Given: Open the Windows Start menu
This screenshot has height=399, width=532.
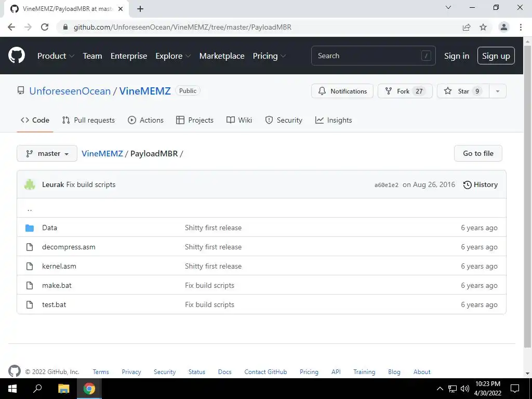Looking at the screenshot, I should click(x=12, y=389).
